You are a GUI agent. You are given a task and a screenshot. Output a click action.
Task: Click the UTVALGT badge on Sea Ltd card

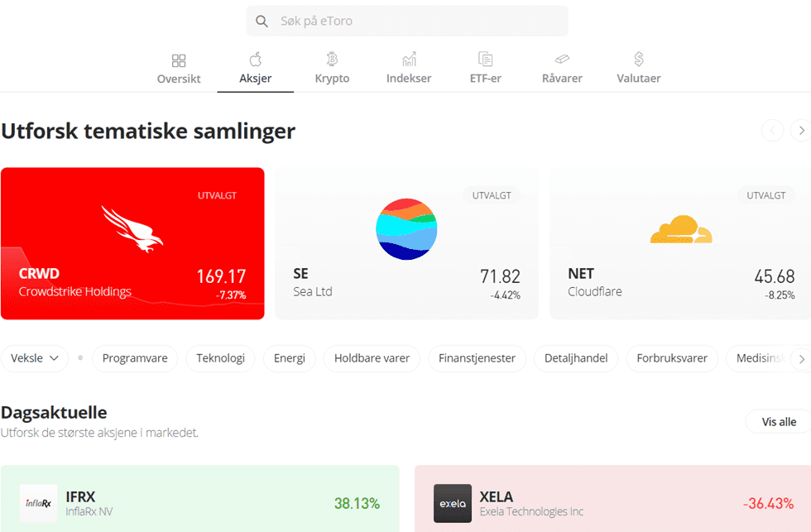[x=492, y=195]
